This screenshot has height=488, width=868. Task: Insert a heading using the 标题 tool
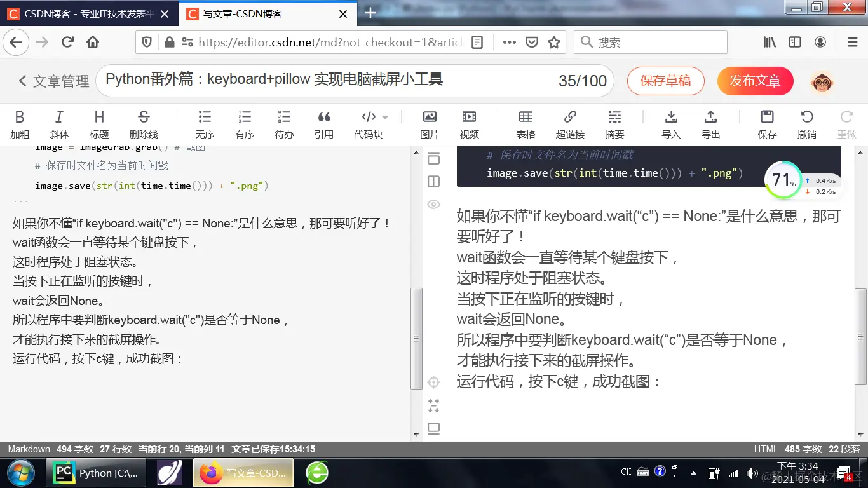99,124
